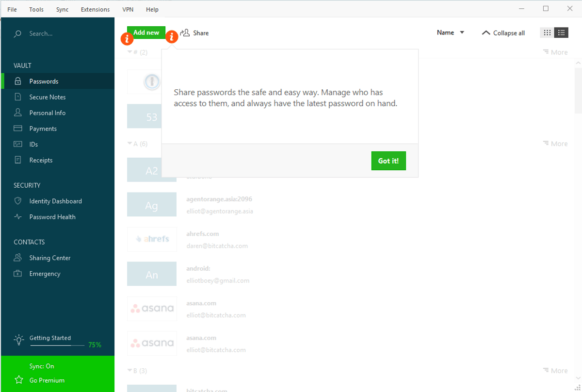The height and width of the screenshot is (392, 582).
Task: Click daren@bitcatcha.com text
Action: click(217, 246)
